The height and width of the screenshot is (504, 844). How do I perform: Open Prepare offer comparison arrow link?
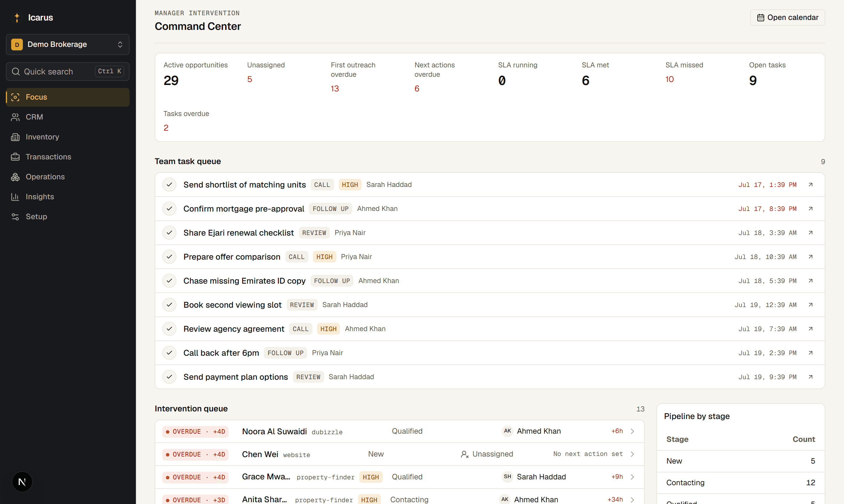coord(810,257)
